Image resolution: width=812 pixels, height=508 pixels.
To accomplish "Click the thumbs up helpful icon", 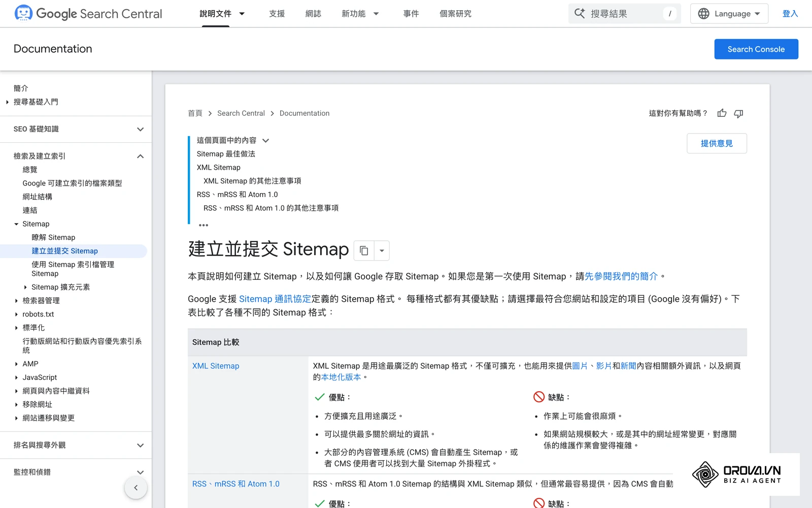I will (x=722, y=113).
